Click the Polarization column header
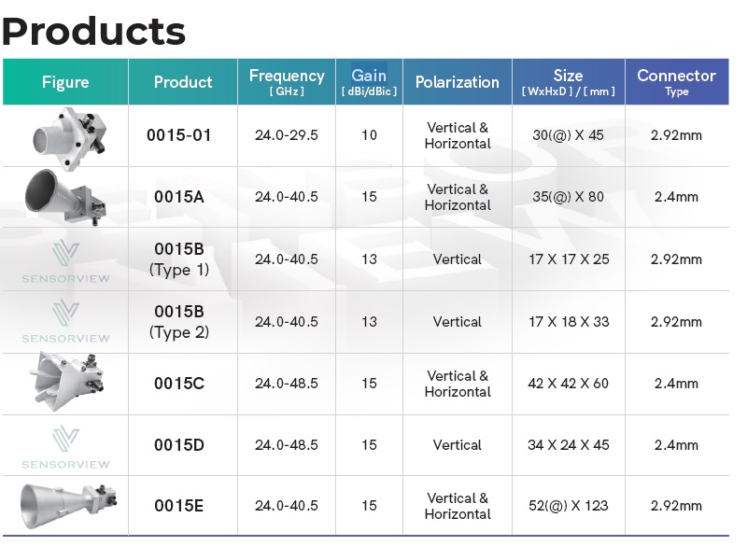 [x=458, y=82]
